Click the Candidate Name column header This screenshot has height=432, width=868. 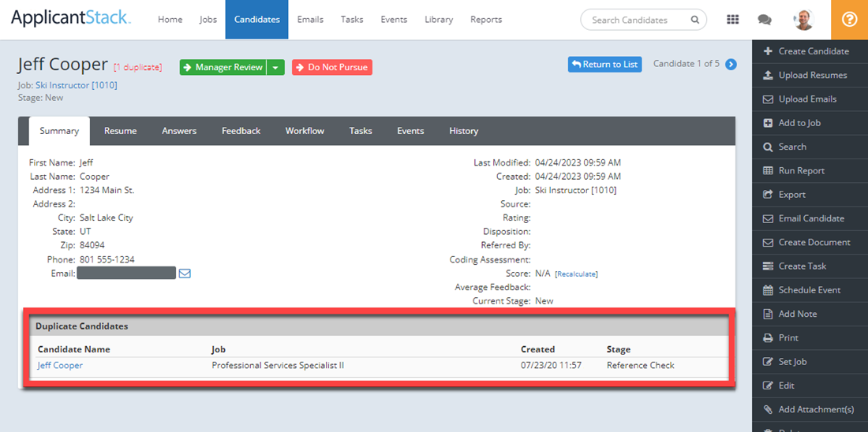click(73, 349)
